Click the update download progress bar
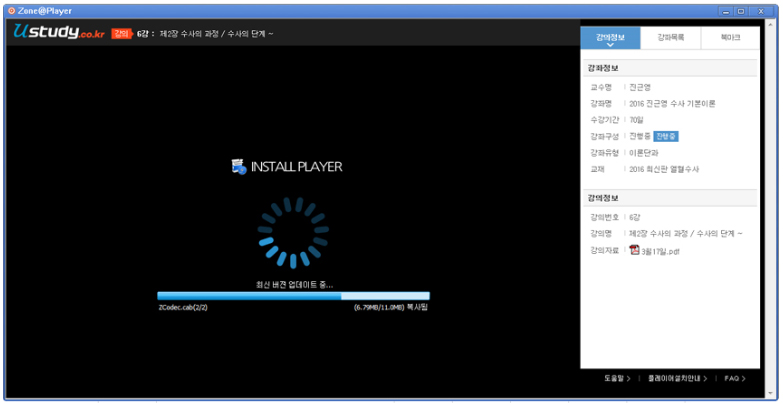 pos(293,296)
